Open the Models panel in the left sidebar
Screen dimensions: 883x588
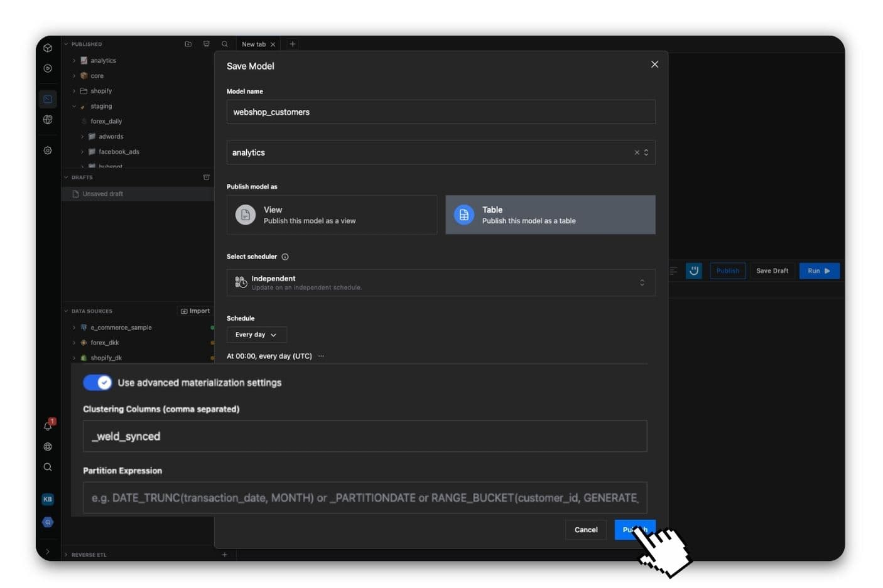(48, 99)
